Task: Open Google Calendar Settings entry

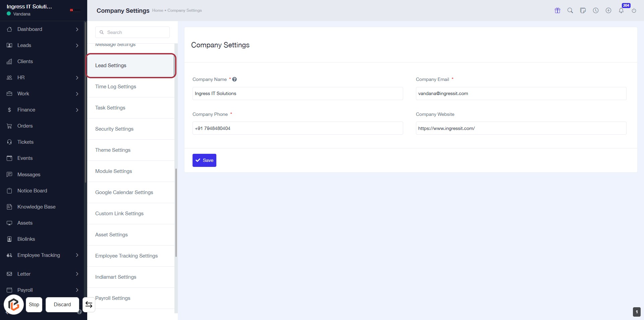Action: (x=124, y=192)
